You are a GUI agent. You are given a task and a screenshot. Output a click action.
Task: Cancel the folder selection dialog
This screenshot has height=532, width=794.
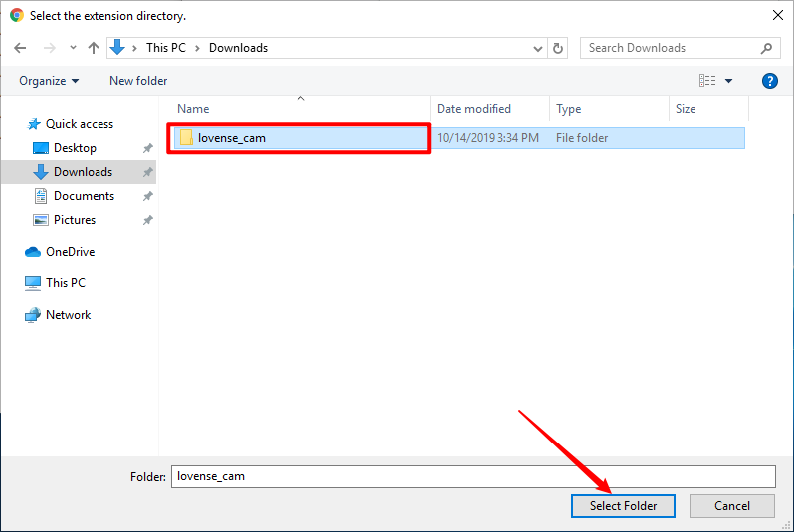pyautogui.click(x=732, y=506)
